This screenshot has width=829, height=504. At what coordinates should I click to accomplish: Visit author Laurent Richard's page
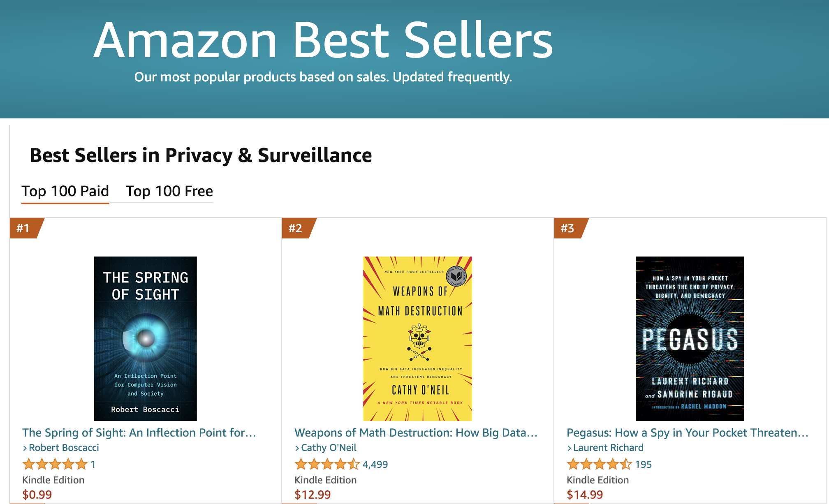pyautogui.click(x=608, y=448)
